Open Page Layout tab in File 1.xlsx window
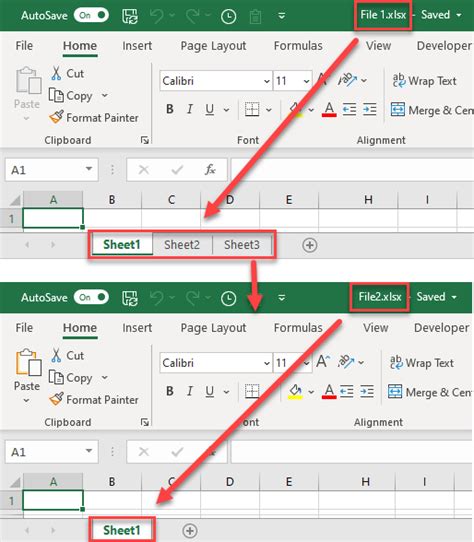 point(213,46)
